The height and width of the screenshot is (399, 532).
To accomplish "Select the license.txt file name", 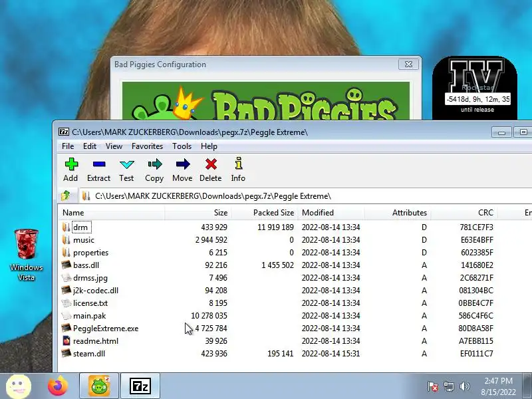I will point(90,303).
